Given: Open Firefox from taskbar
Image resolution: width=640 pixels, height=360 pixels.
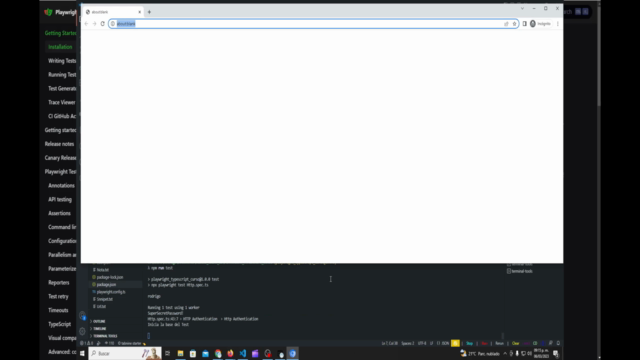Looking at the screenshot, I should click(x=230, y=354).
